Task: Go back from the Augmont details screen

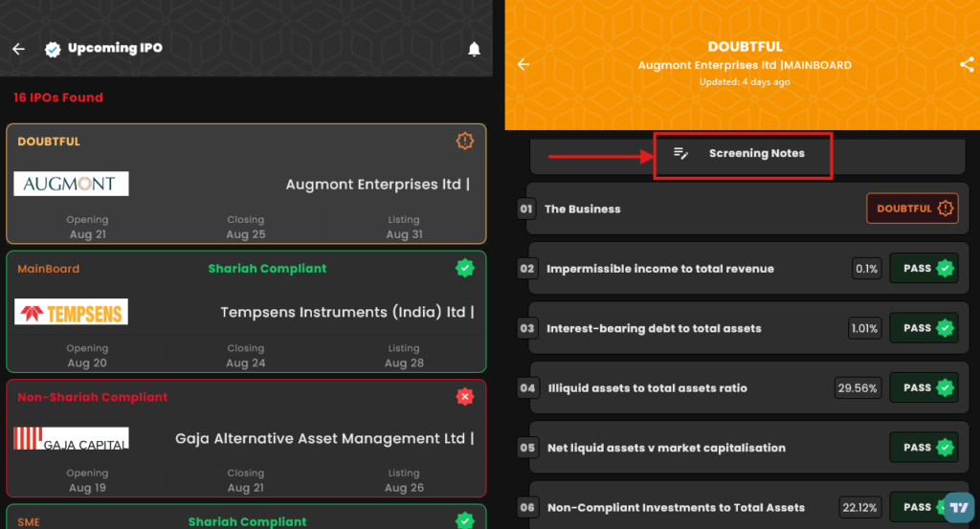Action: [x=523, y=64]
